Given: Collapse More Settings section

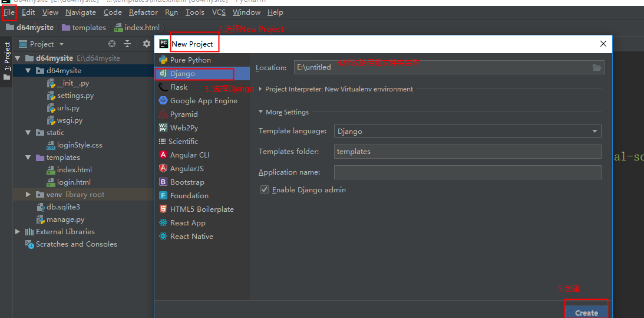Looking at the screenshot, I should [261, 112].
